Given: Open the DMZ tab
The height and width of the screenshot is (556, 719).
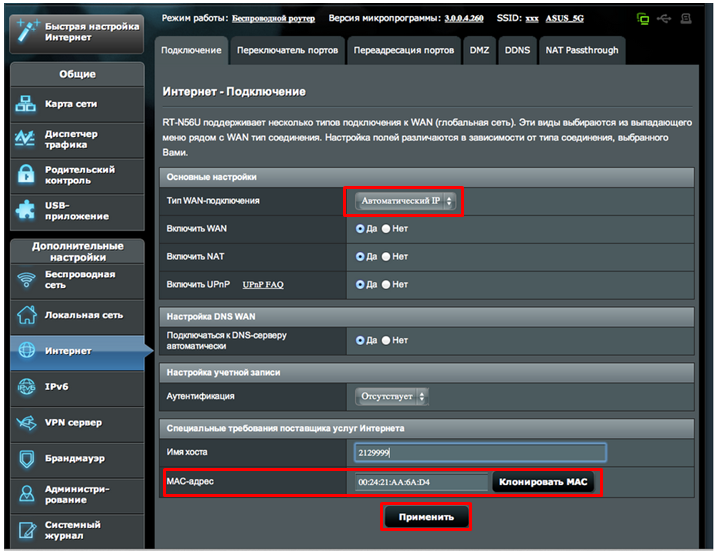Looking at the screenshot, I should 479,50.
